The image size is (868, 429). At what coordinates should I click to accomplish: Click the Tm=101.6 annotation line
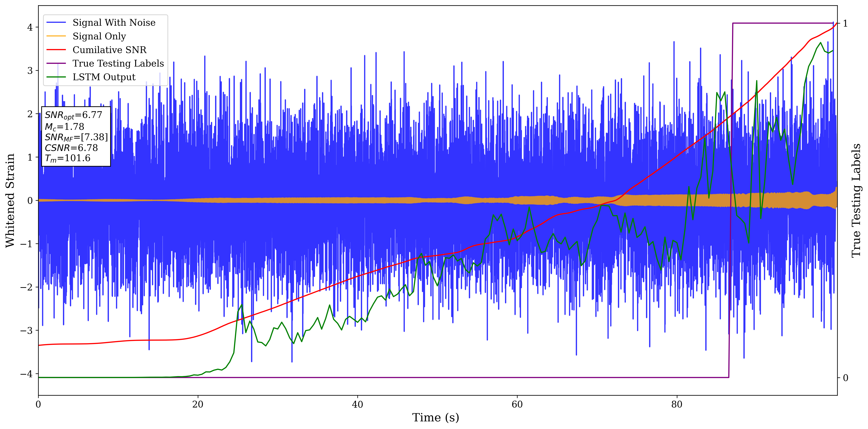click(x=67, y=158)
